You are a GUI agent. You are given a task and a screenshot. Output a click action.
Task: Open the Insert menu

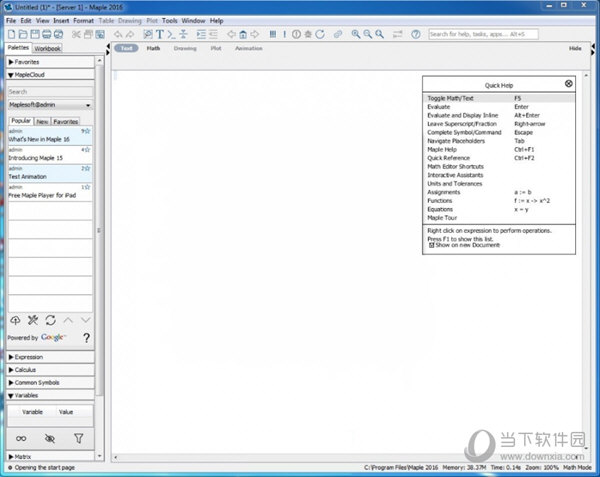(61, 21)
